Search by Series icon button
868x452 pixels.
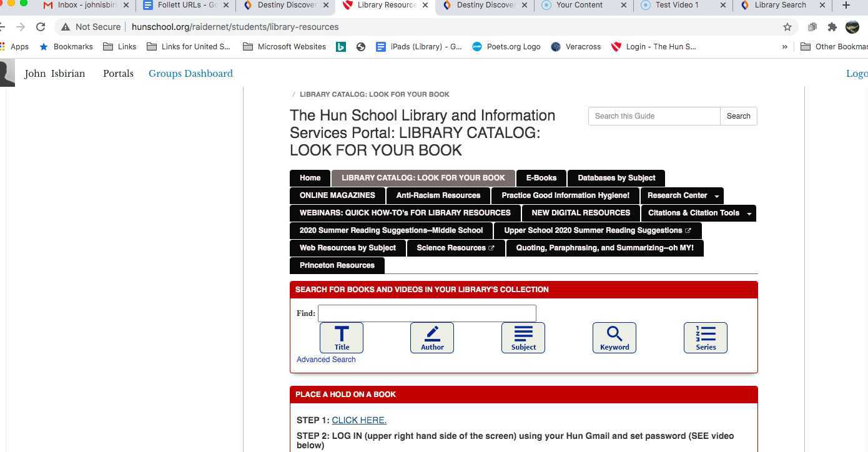[706, 338]
